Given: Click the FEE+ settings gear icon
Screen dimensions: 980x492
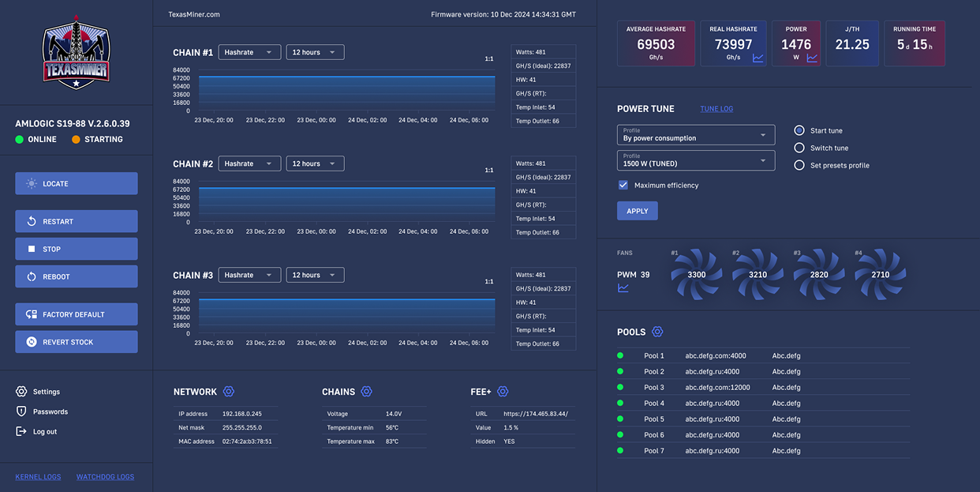Looking at the screenshot, I should (x=503, y=391).
